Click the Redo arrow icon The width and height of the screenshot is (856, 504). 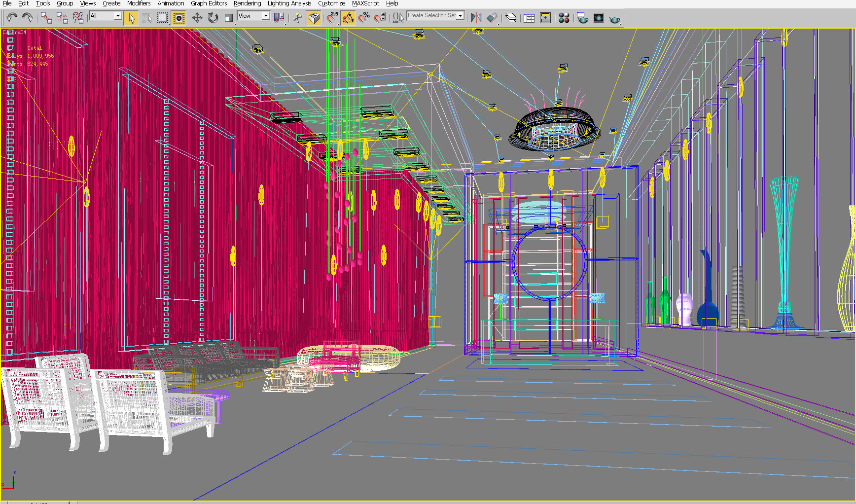28,18
